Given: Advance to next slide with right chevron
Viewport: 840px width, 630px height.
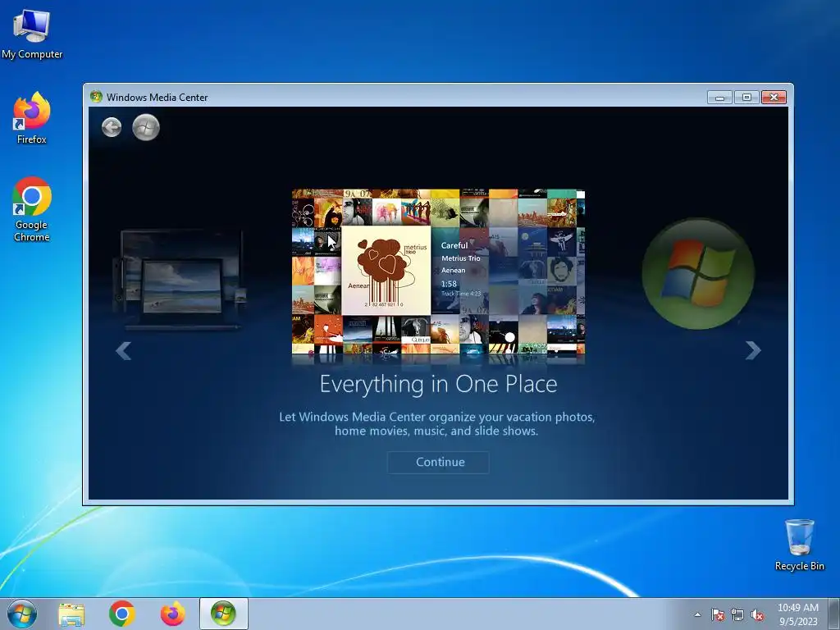Looking at the screenshot, I should click(x=753, y=350).
